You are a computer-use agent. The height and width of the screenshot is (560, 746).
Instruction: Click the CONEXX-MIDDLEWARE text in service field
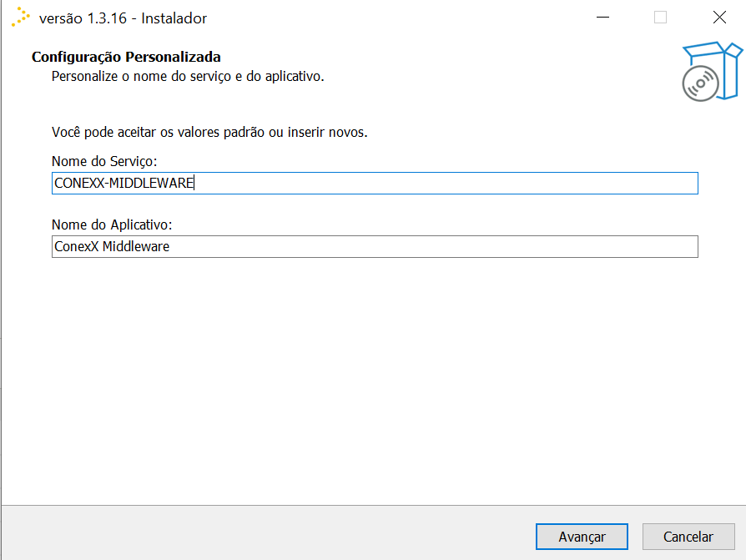tap(123, 184)
